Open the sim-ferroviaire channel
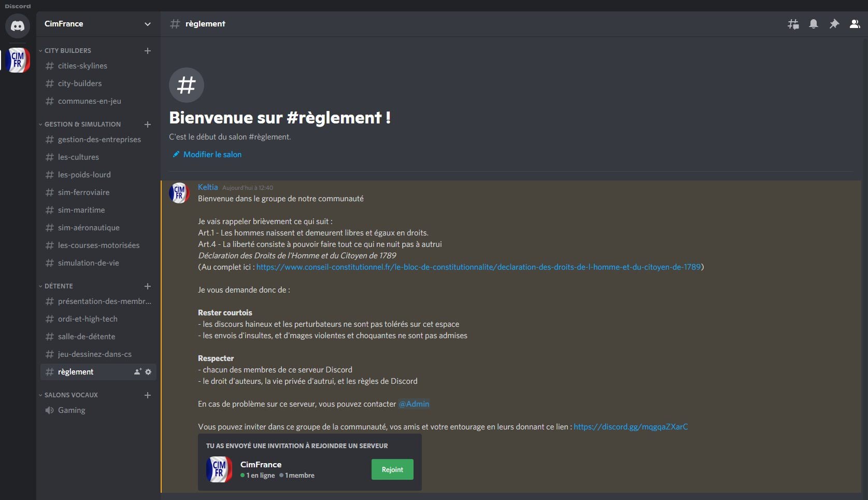This screenshot has width=868, height=500. [83, 192]
